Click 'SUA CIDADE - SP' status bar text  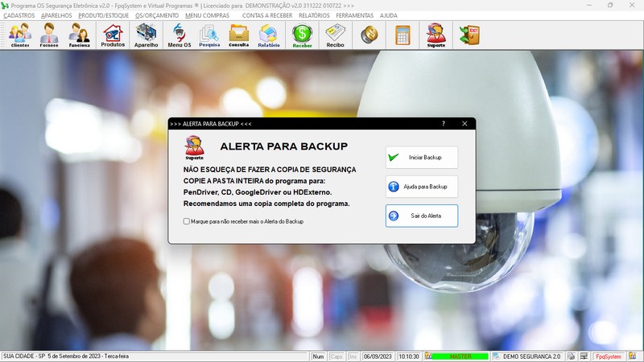24,356
